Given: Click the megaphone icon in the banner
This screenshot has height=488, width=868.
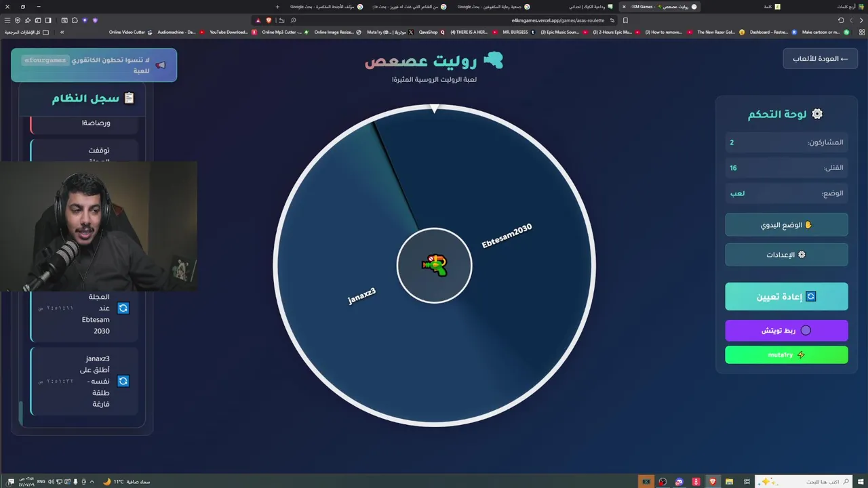Looking at the screenshot, I should point(160,65).
